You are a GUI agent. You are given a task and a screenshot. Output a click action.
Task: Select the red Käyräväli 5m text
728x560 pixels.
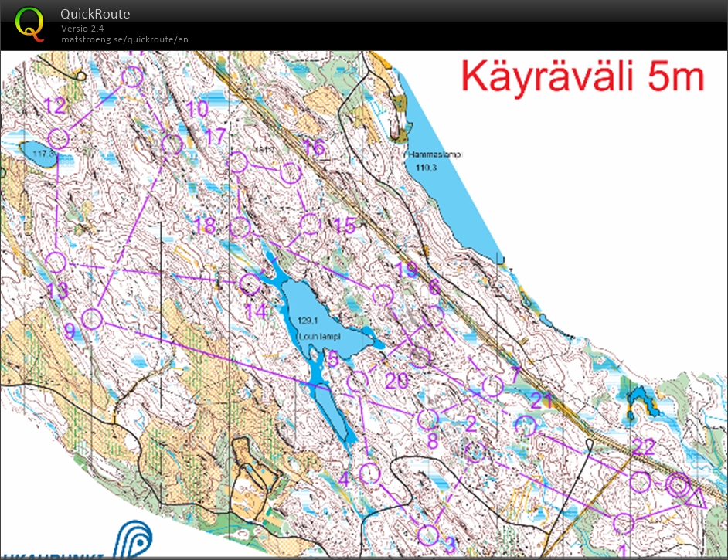pyautogui.click(x=583, y=77)
